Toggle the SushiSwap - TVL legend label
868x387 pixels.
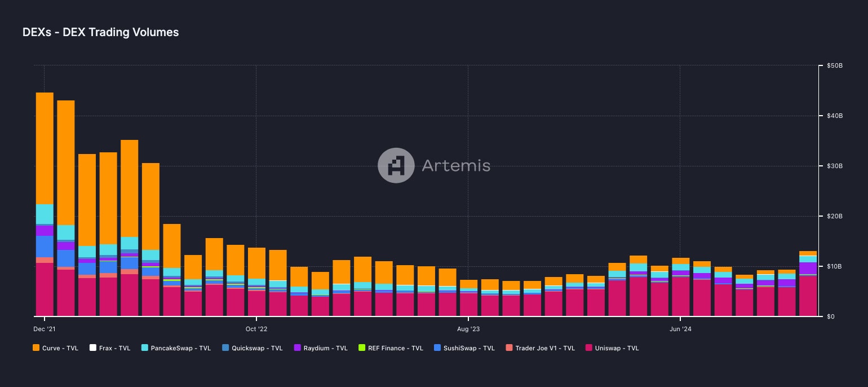470,348
